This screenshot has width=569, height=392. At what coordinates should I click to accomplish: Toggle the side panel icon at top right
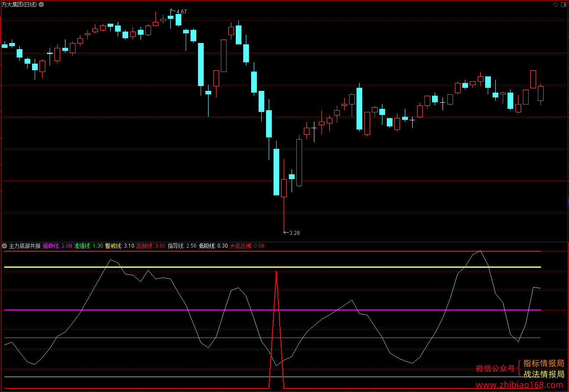563,4
